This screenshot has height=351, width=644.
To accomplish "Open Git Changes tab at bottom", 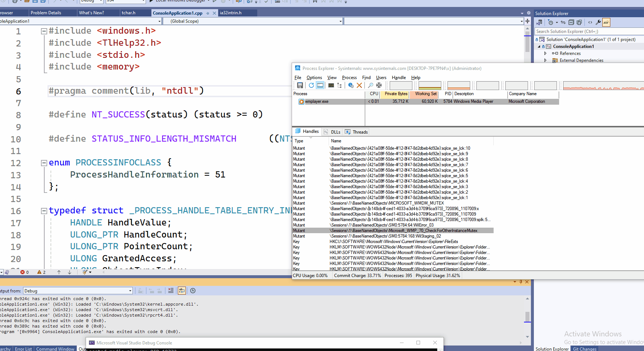I will [x=585, y=349].
